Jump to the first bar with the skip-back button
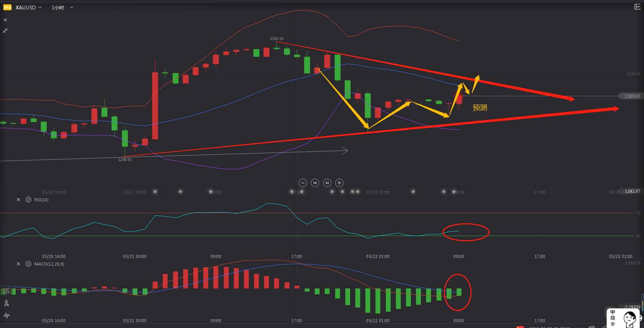This screenshot has height=328, width=644. pyautogui.click(x=315, y=183)
